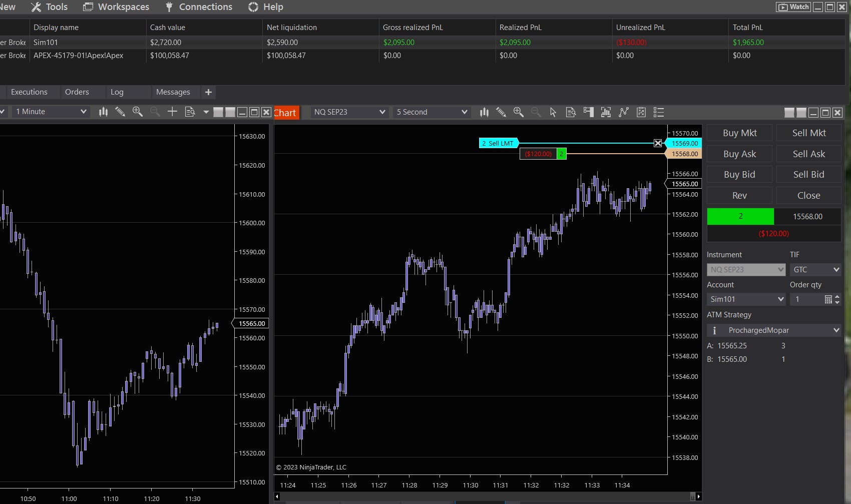Toggle crosshair plus tool on 1 Minute chart
851x504 pixels.
[172, 112]
